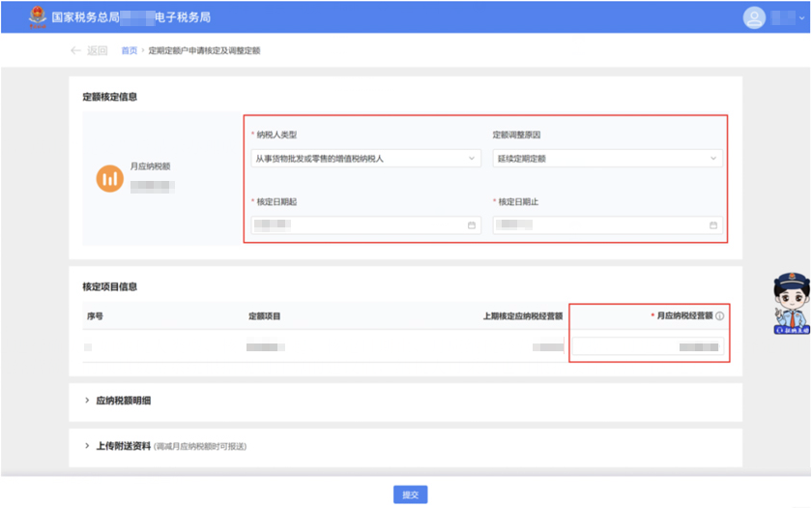Click info icon beside 月应纳税经营额

pos(720,315)
